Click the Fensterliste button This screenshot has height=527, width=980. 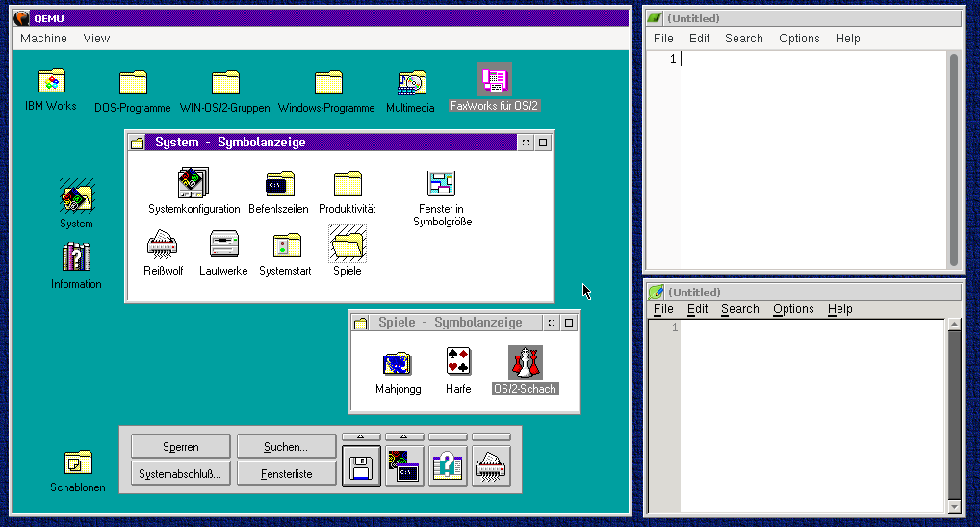(286, 473)
